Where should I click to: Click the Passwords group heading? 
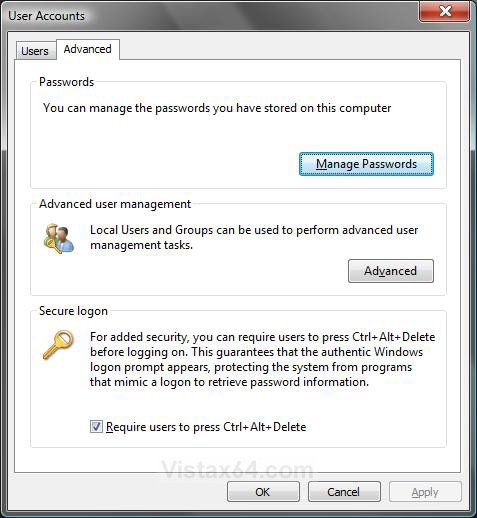click(67, 82)
